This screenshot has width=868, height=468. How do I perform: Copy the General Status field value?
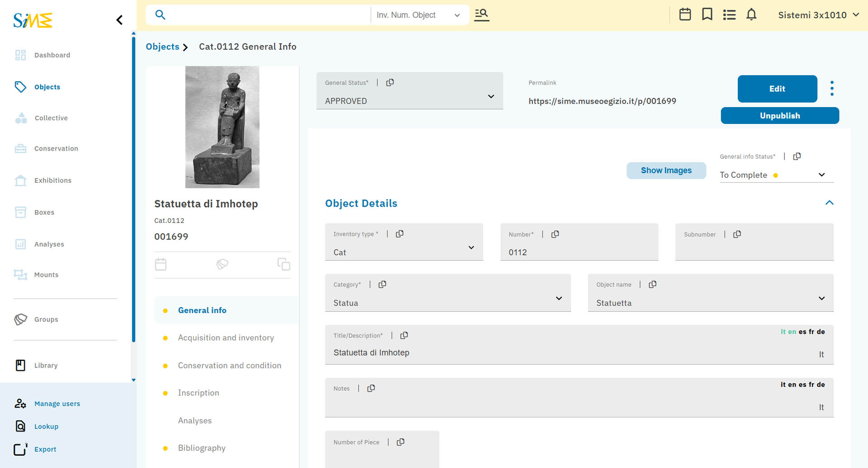tap(390, 83)
